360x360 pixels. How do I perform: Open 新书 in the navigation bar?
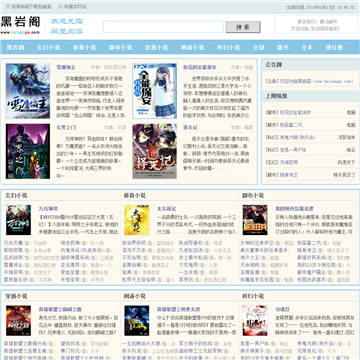[283, 47]
